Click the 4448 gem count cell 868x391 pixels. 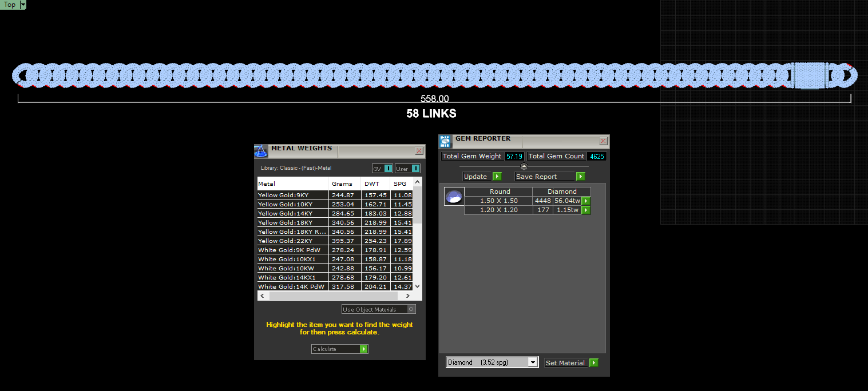pyautogui.click(x=542, y=201)
